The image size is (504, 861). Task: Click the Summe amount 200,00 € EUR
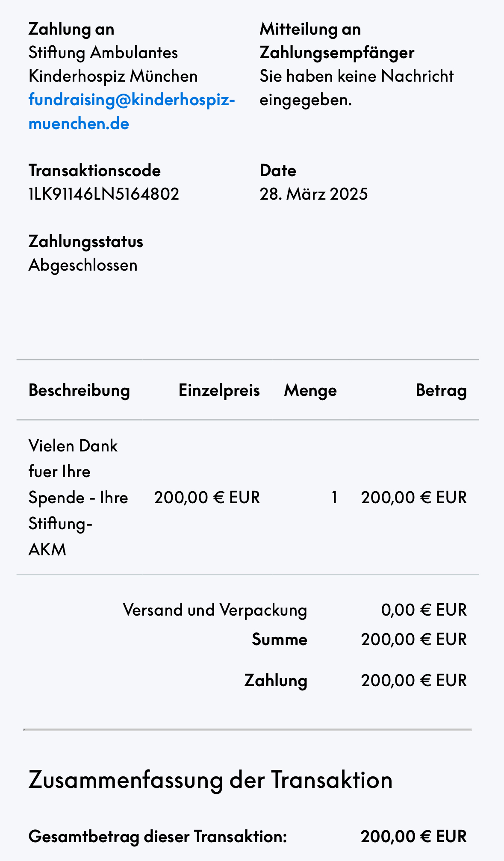(x=414, y=640)
